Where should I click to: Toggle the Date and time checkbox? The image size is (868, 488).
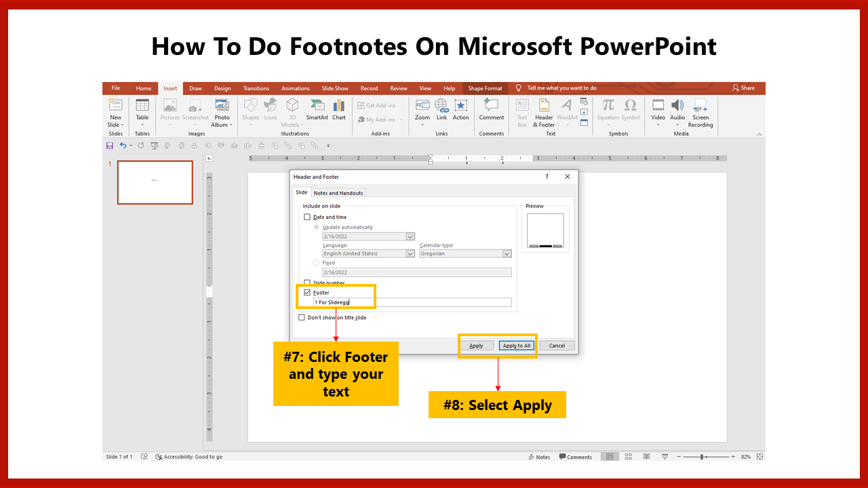click(307, 217)
